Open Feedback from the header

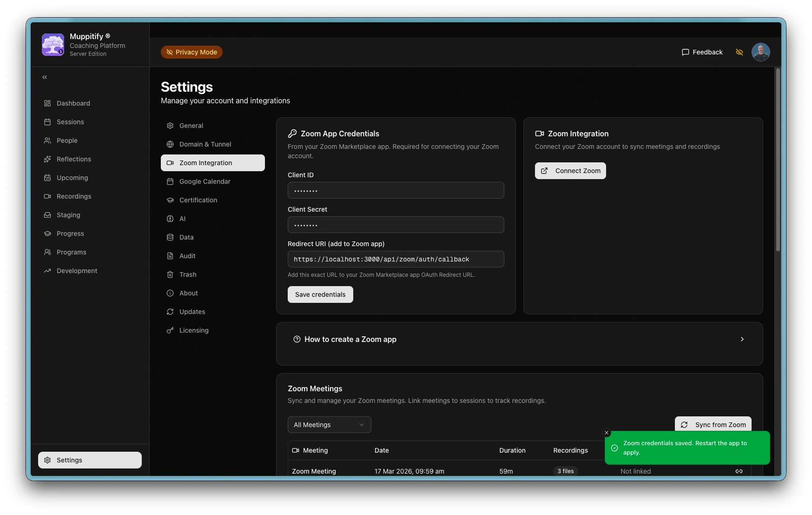pyautogui.click(x=702, y=52)
